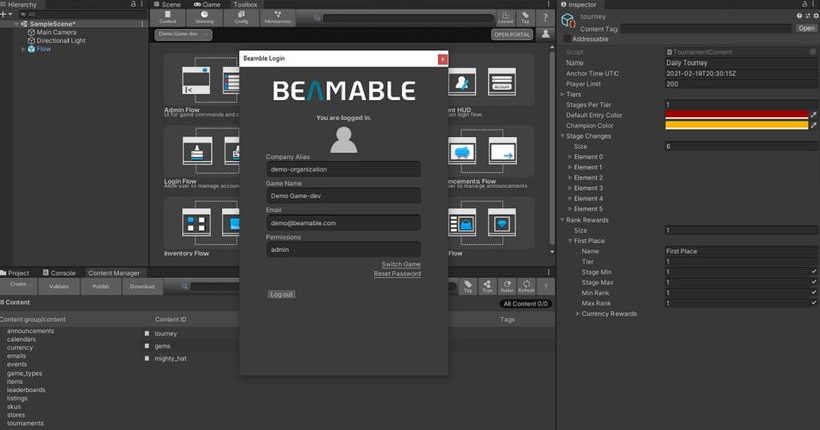Switch to the Toolbox tab

245,4
